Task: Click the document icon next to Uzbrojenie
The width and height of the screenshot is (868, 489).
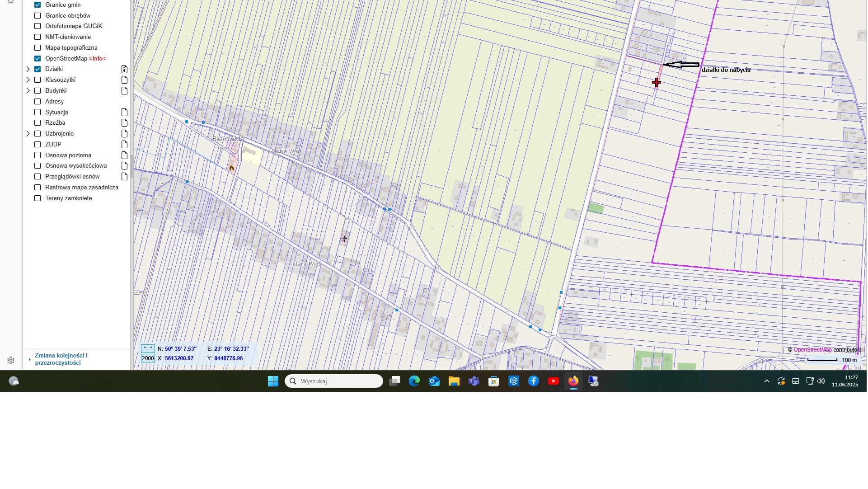Action: [124, 134]
